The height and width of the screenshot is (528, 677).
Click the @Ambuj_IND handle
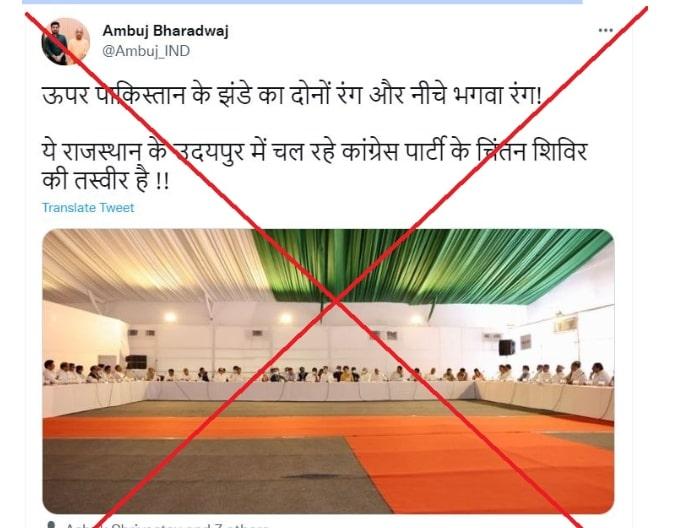[146, 51]
